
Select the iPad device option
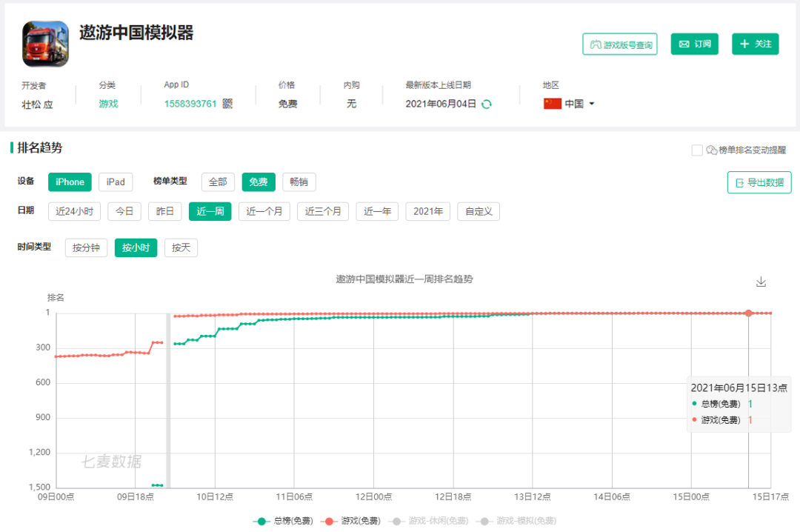(116, 182)
